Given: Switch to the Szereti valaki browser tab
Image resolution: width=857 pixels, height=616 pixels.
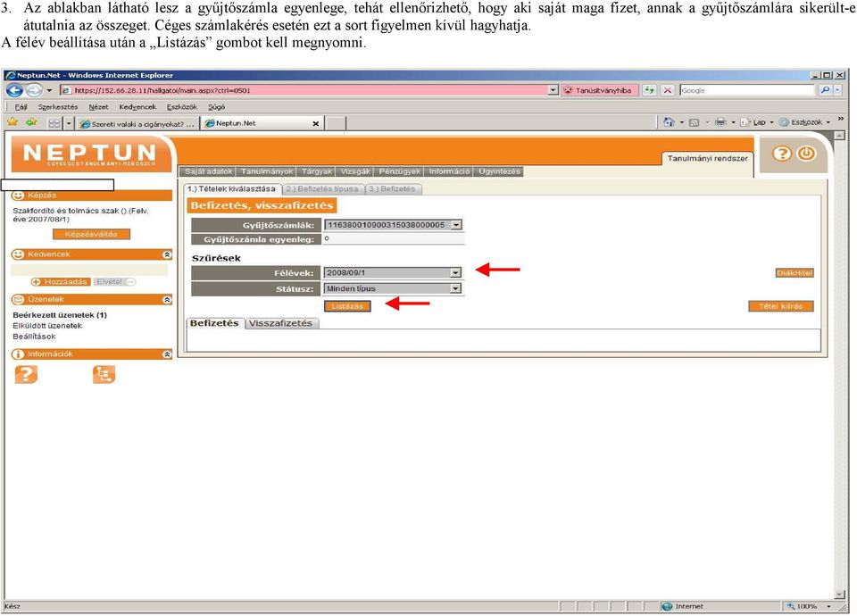Looking at the screenshot, I should point(137,123).
